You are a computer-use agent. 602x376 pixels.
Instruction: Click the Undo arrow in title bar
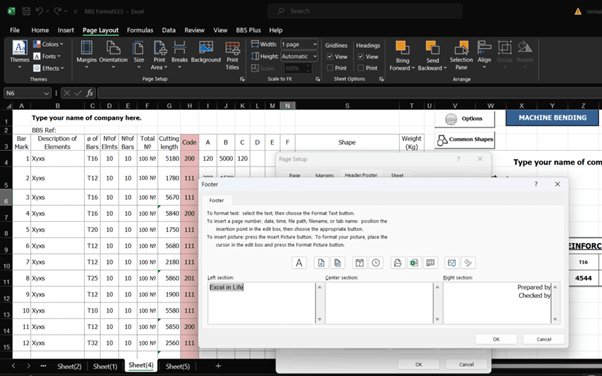click(x=39, y=12)
